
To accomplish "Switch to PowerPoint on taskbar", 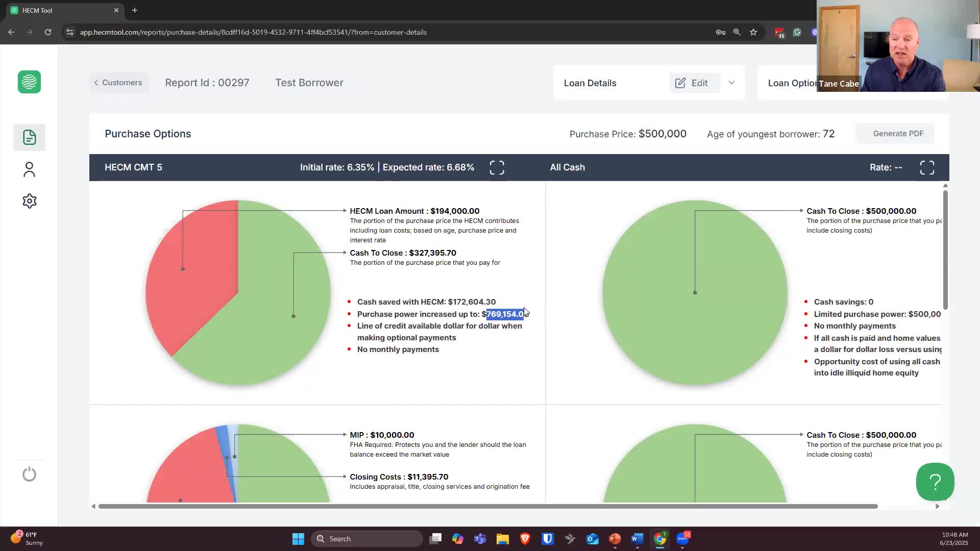I will pos(615,539).
